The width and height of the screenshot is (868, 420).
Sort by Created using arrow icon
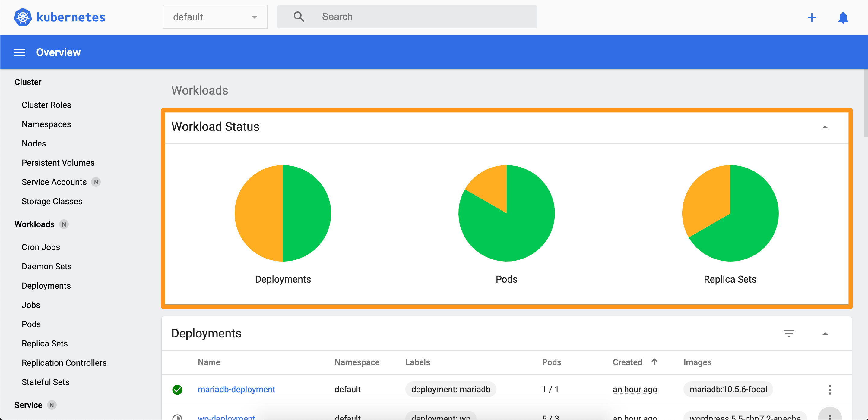(654, 362)
